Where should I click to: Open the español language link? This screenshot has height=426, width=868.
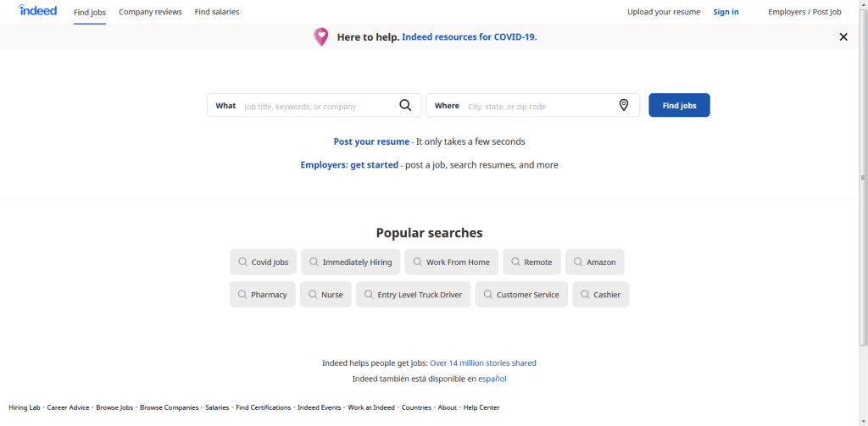[492, 379]
